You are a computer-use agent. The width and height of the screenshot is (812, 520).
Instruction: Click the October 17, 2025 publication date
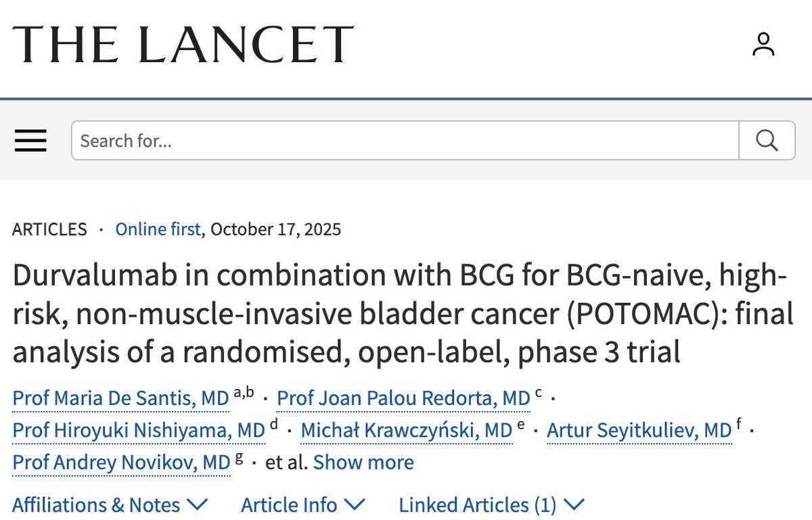tap(275, 229)
